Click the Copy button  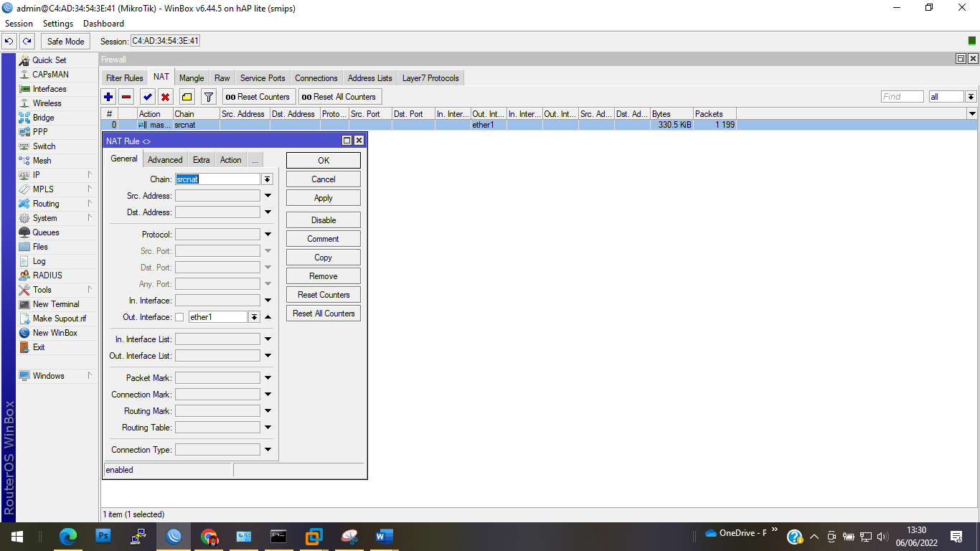pyautogui.click(x=324, y=258)
